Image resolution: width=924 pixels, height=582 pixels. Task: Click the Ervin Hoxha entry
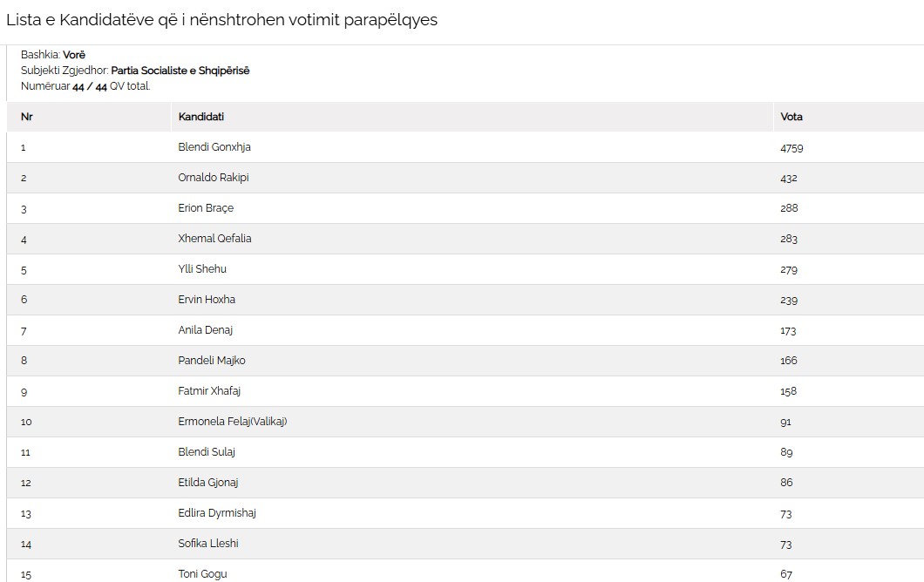click(207, 300)
